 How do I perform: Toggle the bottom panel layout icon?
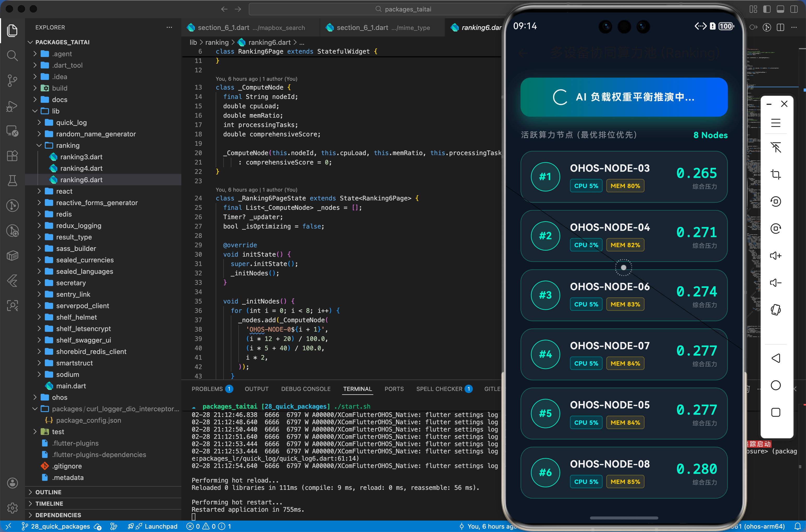[x=780, y=9]
